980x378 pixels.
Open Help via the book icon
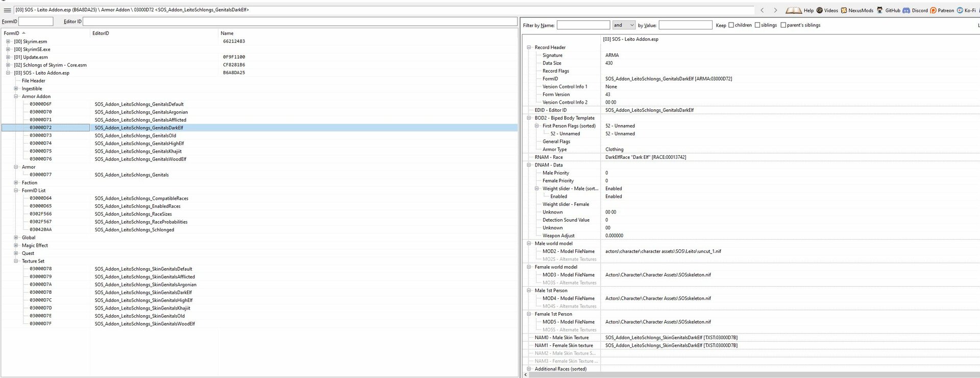click(794, 10)
